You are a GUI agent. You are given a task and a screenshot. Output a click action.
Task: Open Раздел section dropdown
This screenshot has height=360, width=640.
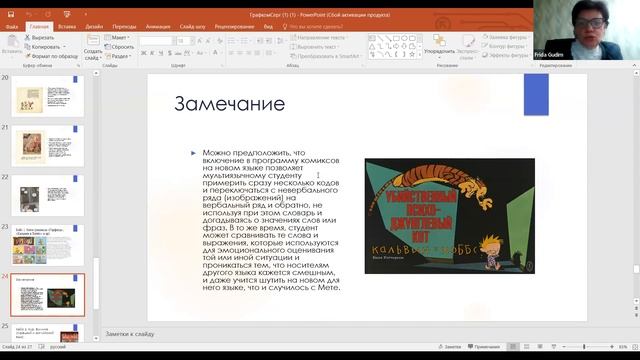[118, 56]
